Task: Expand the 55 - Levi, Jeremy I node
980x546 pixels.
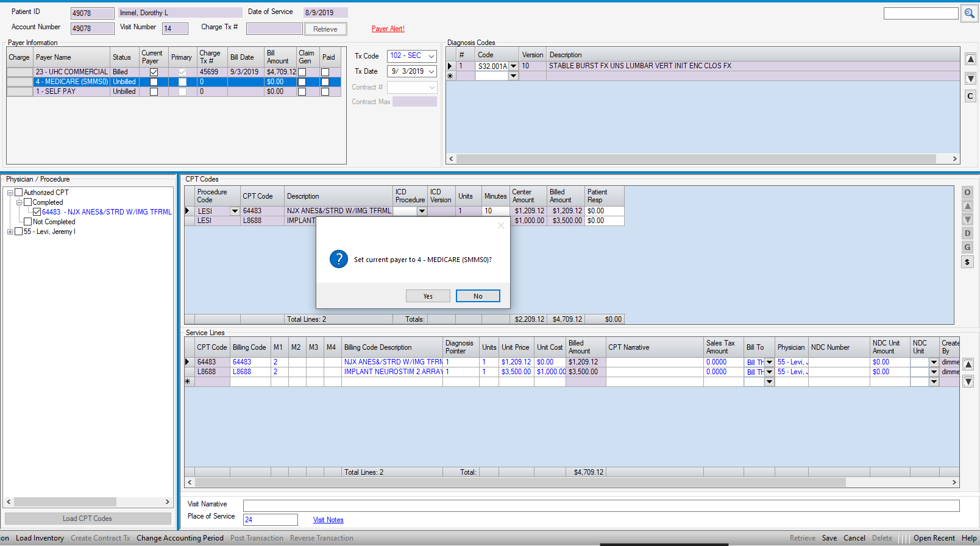Action: [x=10, y=232]
